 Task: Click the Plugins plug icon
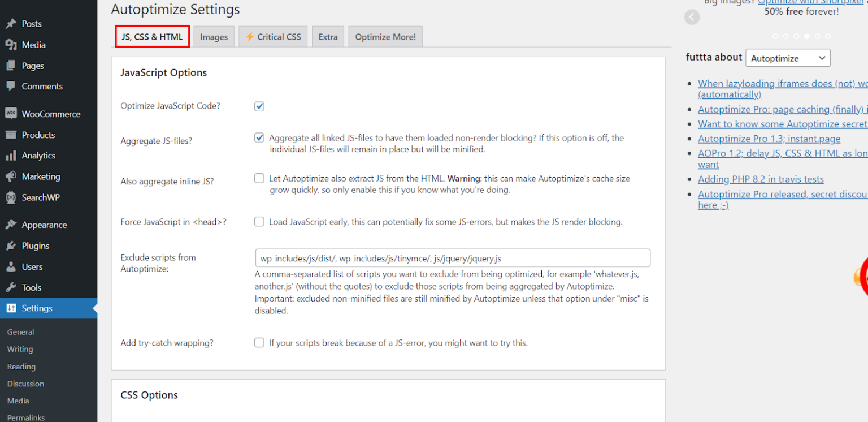[11, 246]
